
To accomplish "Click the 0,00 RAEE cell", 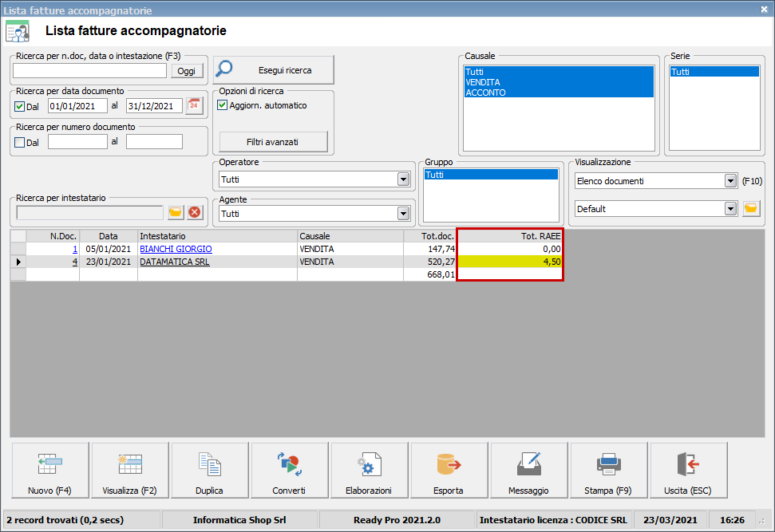I will pyautogui.click(x=510, y=249).
